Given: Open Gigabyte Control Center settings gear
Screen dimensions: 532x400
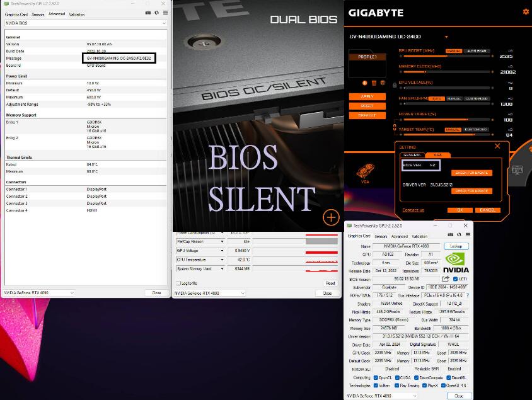Looking at the screenshot, I should tap(526, 11).
